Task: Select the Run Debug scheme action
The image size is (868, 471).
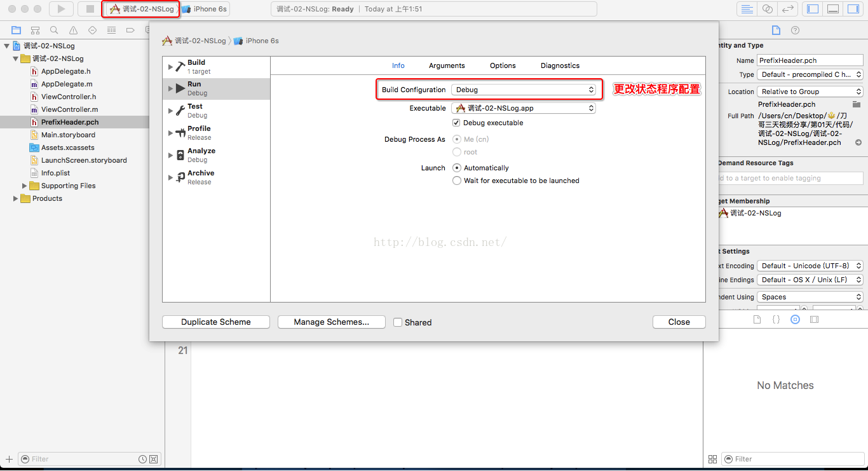Action: tap(217, 88)
